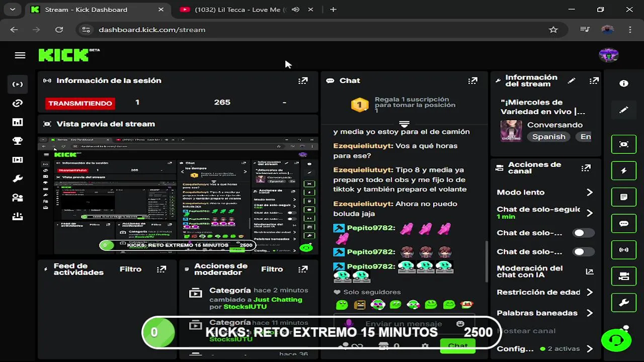Toggle channel actions icon in right sidebar
Image resolution: width=644 pixels, height=362 pixels.
624,276
